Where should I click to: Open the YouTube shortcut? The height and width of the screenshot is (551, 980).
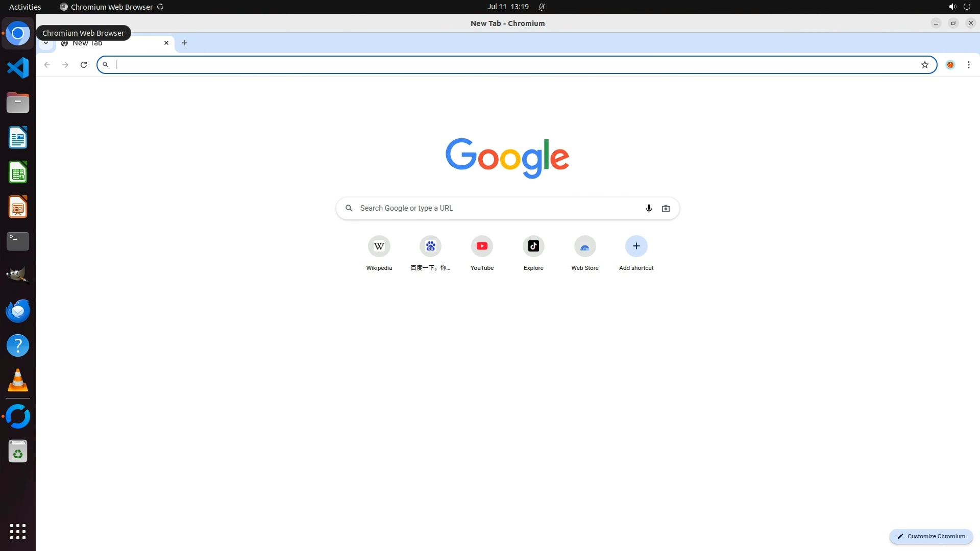pyautogui.click(x=482, y=246)
